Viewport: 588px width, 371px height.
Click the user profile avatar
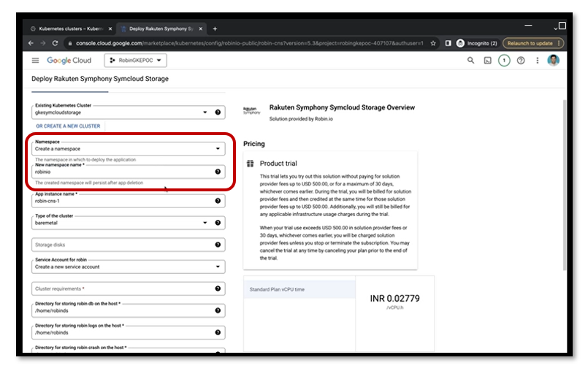pyautogui.click(x=554, y=60)
